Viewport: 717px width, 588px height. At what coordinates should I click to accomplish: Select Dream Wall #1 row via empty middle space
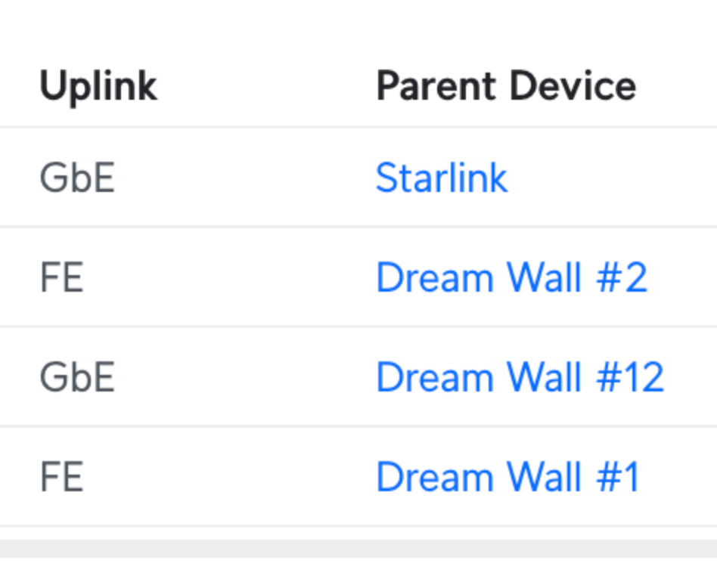pyautogui.click(x=228, y=477)
